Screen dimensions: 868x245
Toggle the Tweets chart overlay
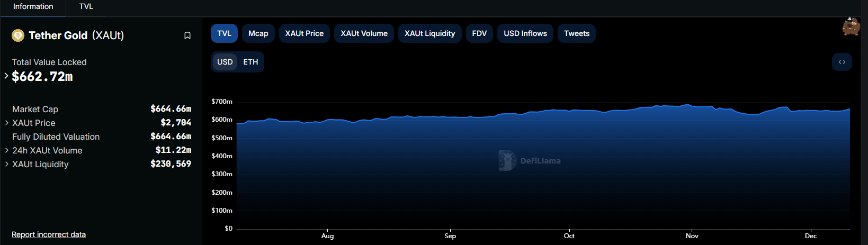point(577,33)
